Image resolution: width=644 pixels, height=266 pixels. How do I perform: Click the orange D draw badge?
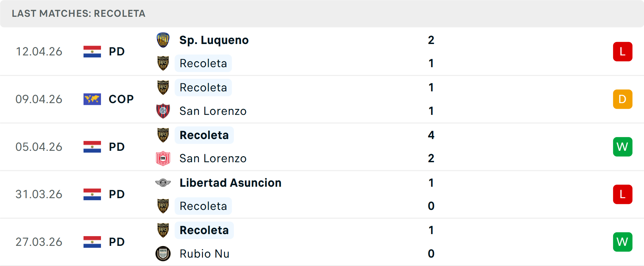point(623,99)
